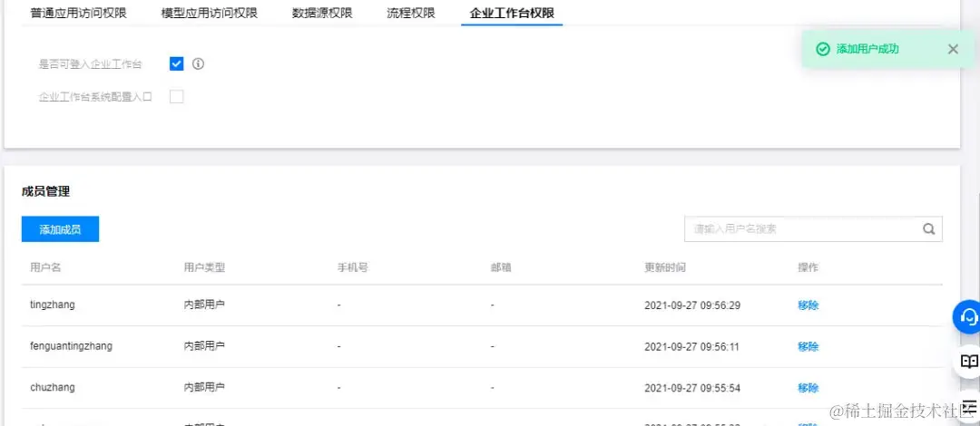Click 内部用户 in the tingzhang row

[x=204, y=305]
